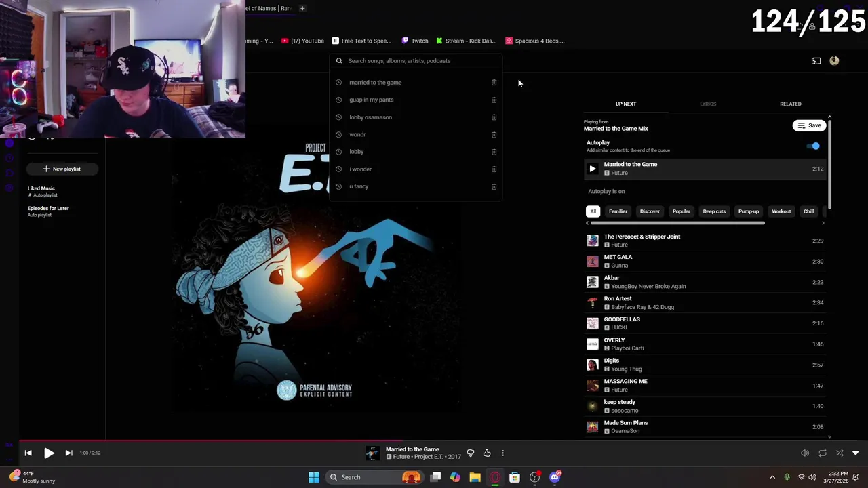Viewport: 868px width, 488px height.
Task: Open the Free Text to Speech bookmark
Action: 361,41
